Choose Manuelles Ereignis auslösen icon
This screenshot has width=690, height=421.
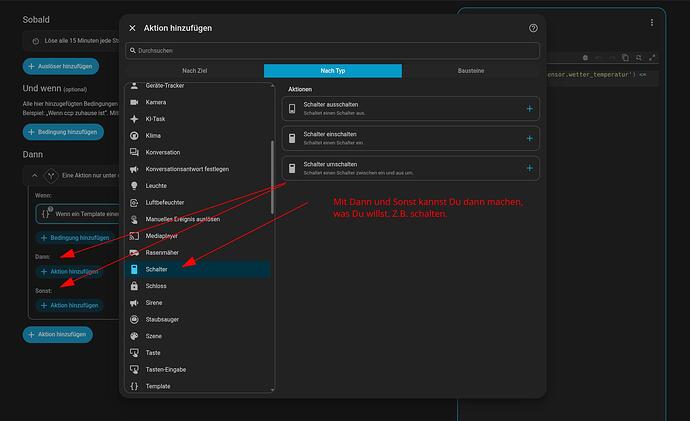pyautogui.click(x=134, y=219)
